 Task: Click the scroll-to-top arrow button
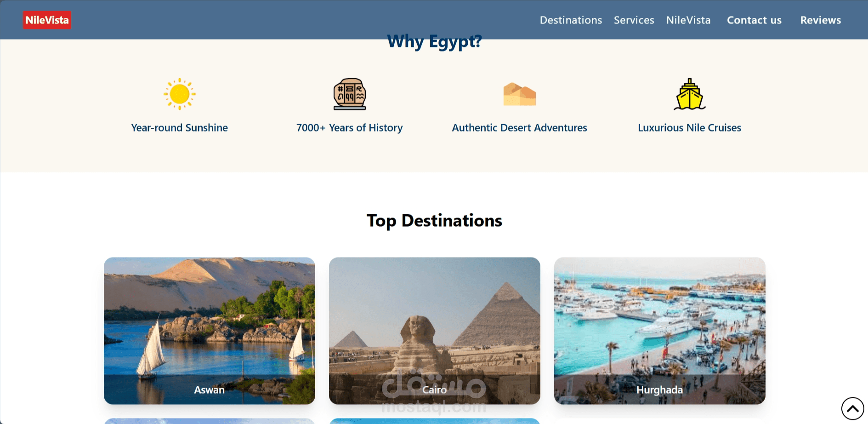click(x=853, y=408)
